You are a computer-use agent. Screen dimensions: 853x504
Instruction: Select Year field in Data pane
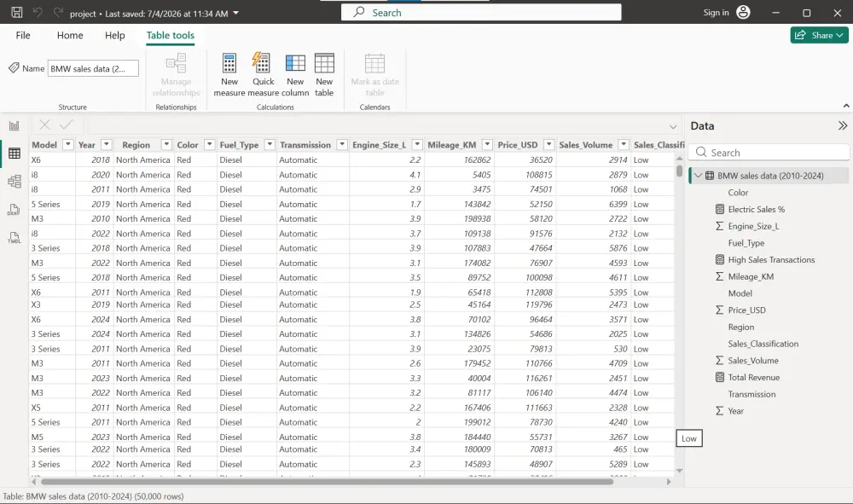(735, 411)
